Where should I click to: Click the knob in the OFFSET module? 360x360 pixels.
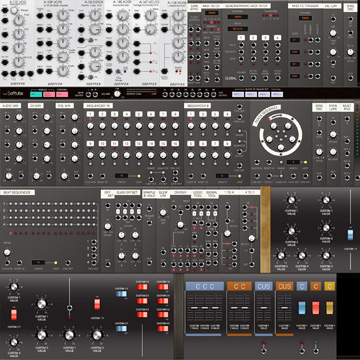coord(107,227)
